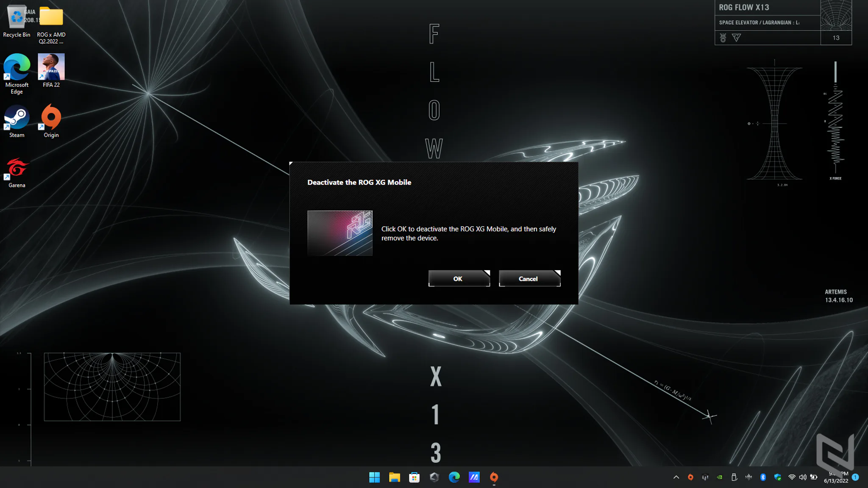This screenshot has width=868, height=488.
Task: Click the ROG XG Mobile tray icon
Action: [705, 477]
